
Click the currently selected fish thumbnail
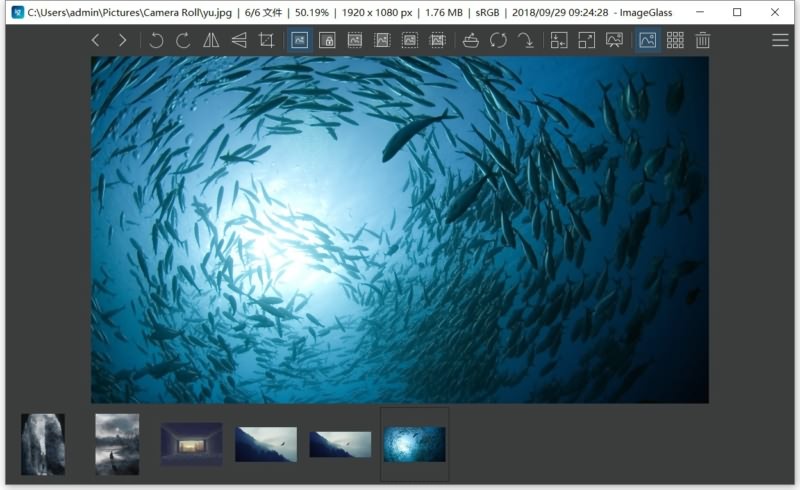coord(414,444)
